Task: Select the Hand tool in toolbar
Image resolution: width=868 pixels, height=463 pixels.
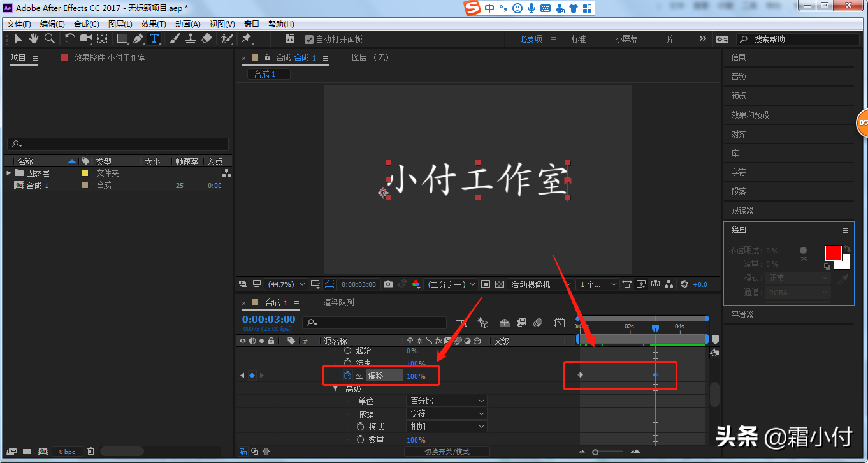Action: click(x=33, y=39)
